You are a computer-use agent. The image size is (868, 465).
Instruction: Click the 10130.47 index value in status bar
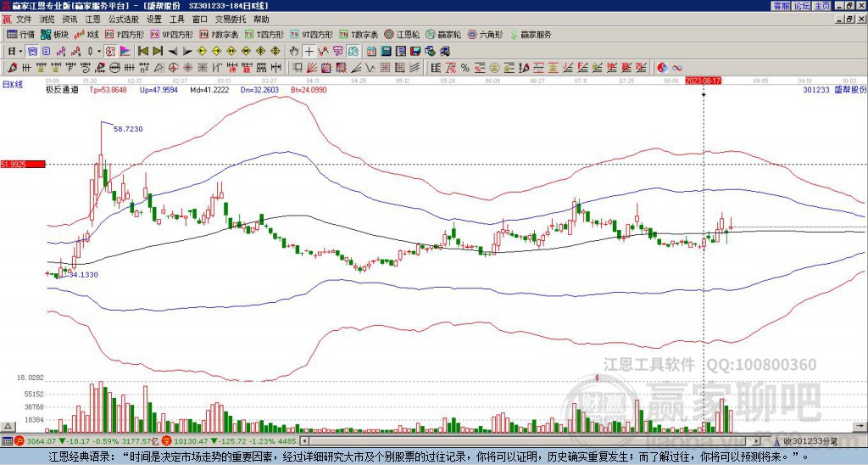point(189,441)
